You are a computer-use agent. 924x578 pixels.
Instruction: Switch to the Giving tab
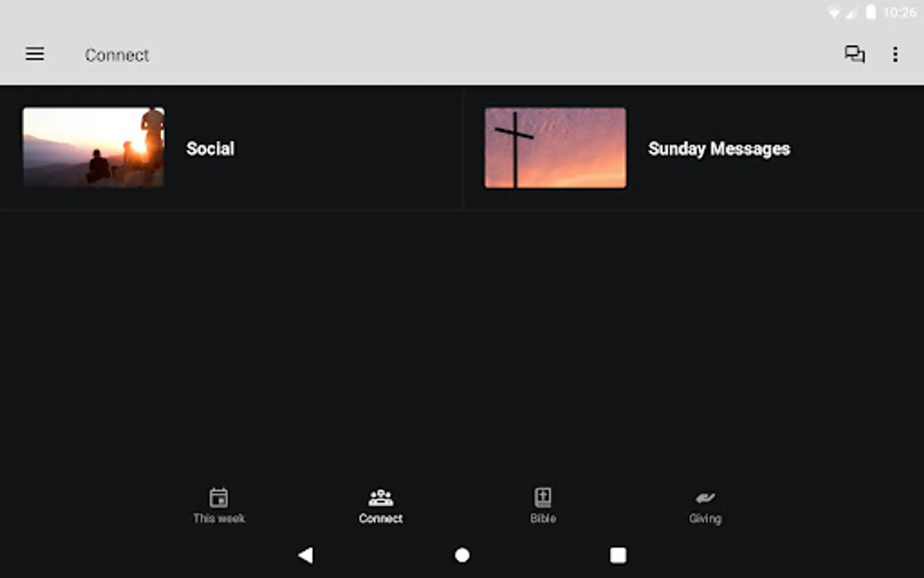click(x=705, y=506)
